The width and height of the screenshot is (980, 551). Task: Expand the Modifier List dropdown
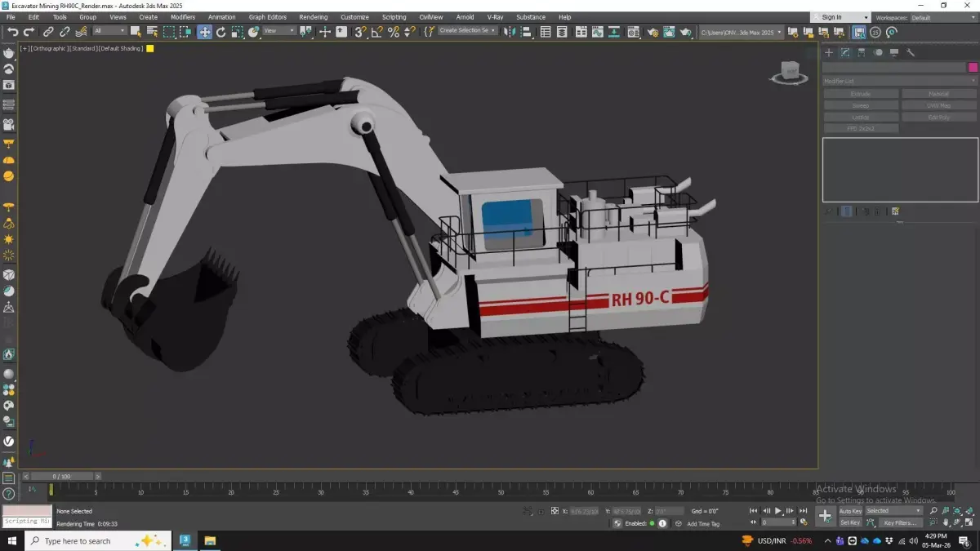[899, 81]
